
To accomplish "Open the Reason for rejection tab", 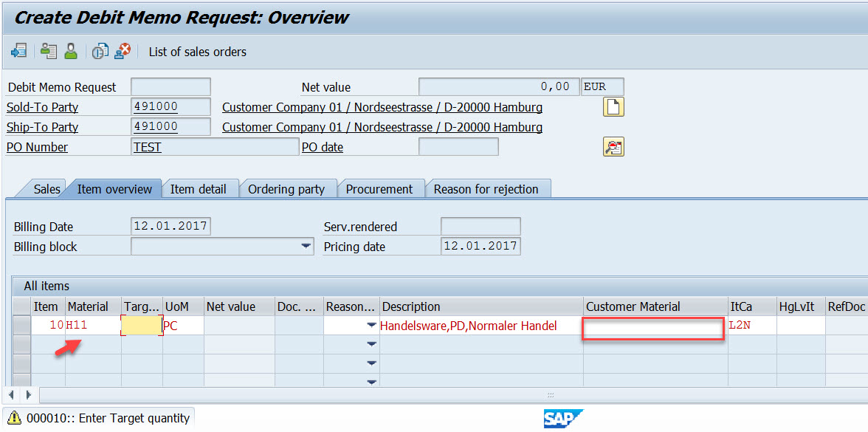I will (x=488, y=188).
